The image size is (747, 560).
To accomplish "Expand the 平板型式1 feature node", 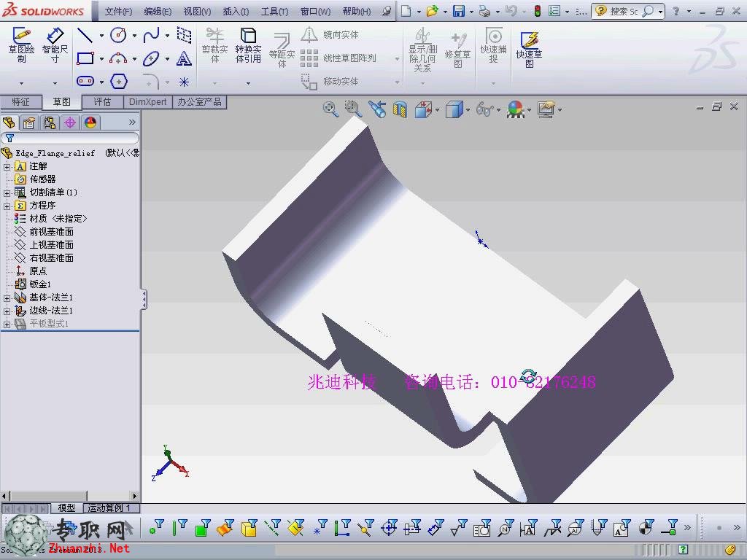I will [7, 324].
